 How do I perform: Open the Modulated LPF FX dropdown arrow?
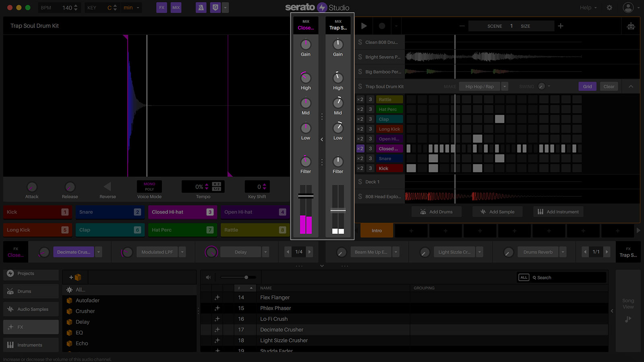[x=182, y=252]
